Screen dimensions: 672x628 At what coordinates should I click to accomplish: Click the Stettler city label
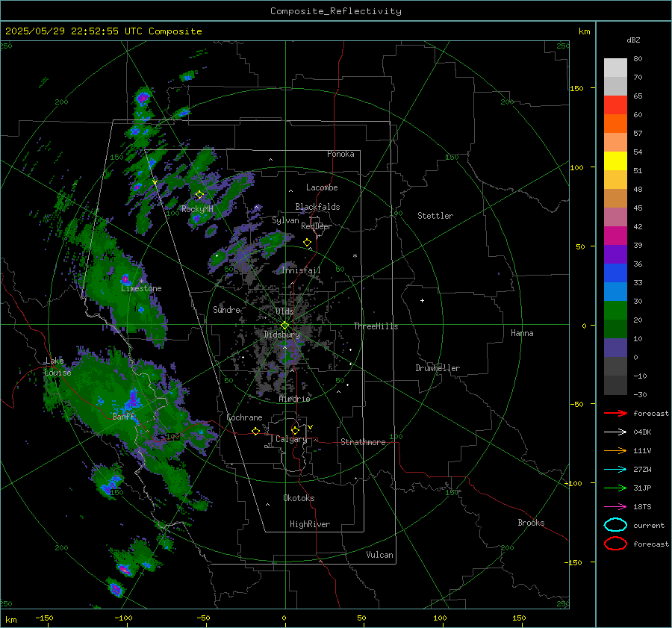click(x=435, y=216)
